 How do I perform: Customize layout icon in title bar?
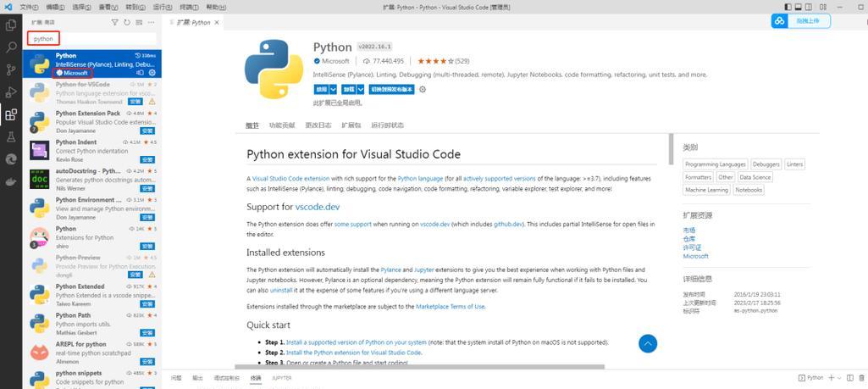tap(824, 7)
